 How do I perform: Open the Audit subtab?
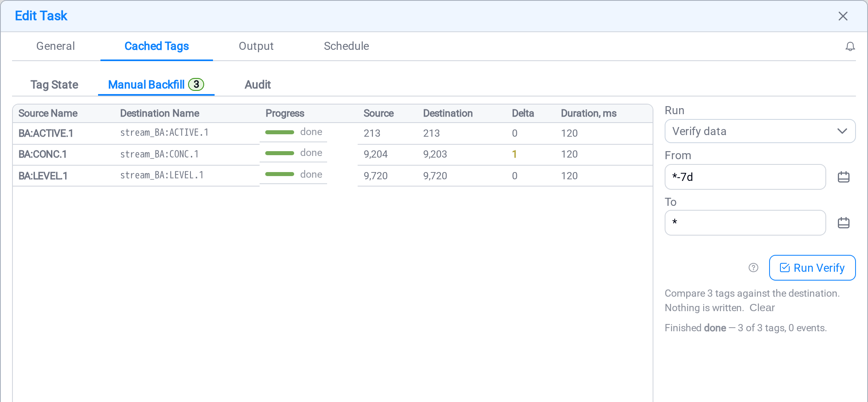coord(258,85)
